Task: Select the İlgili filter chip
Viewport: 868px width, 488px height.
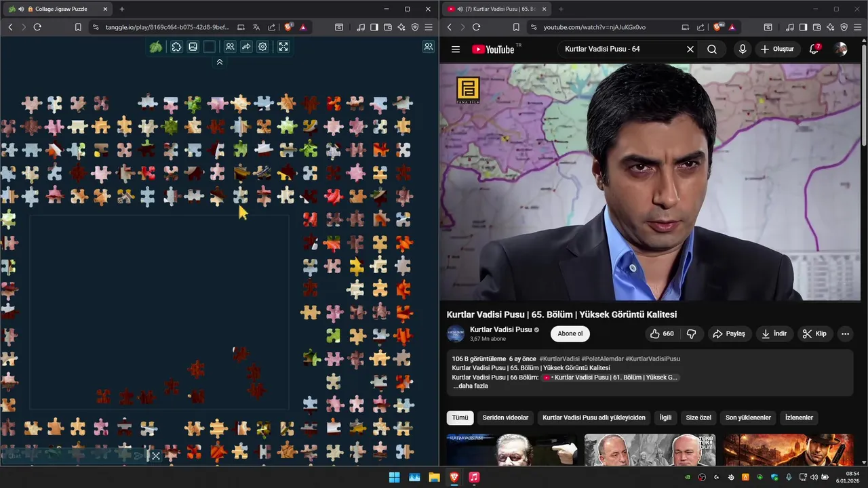Action: [665, 418]
